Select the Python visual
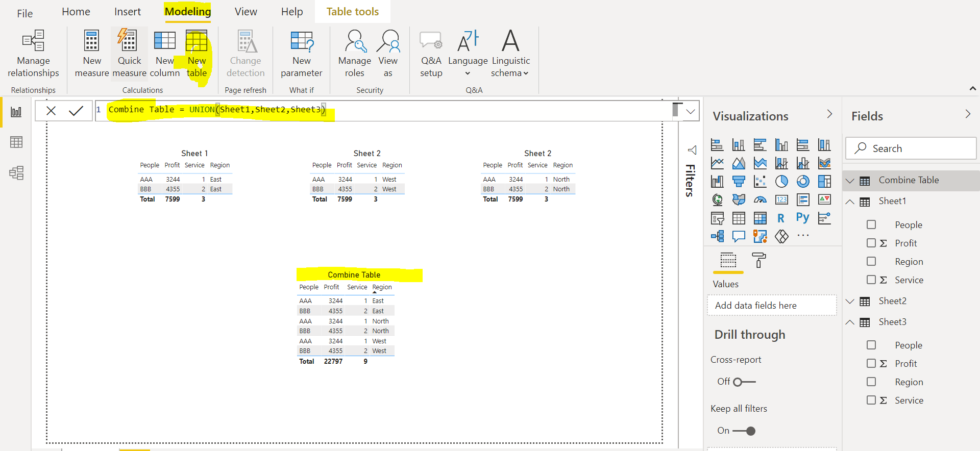The image size is (980, 451). pos(803,218)
